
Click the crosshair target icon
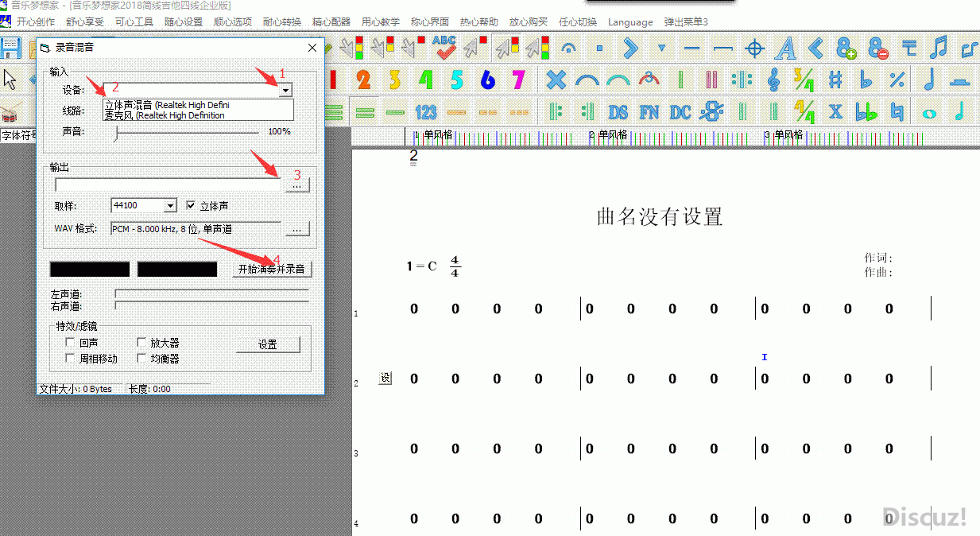pos(754,49)
